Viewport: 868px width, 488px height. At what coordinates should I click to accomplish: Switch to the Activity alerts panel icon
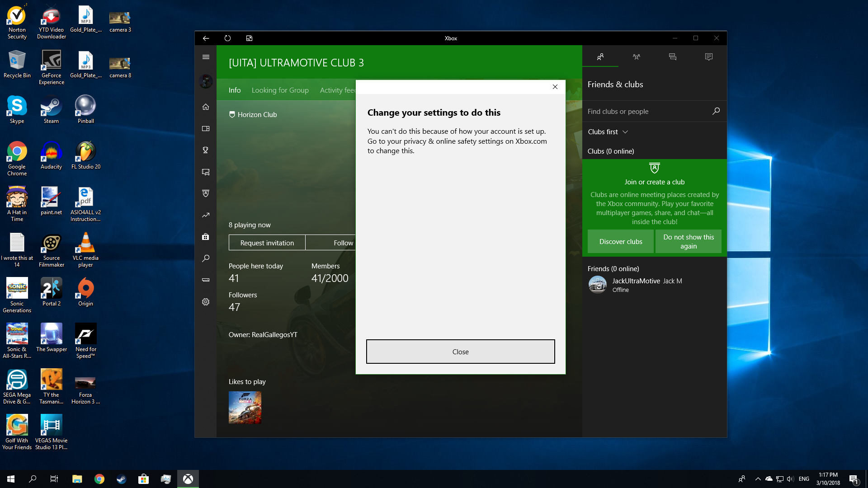click(709, 56)
